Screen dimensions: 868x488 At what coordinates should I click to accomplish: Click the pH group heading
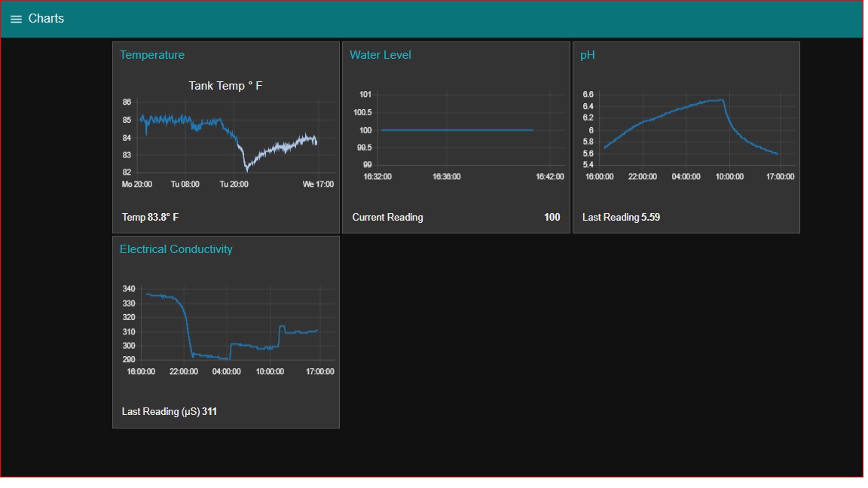588,55
